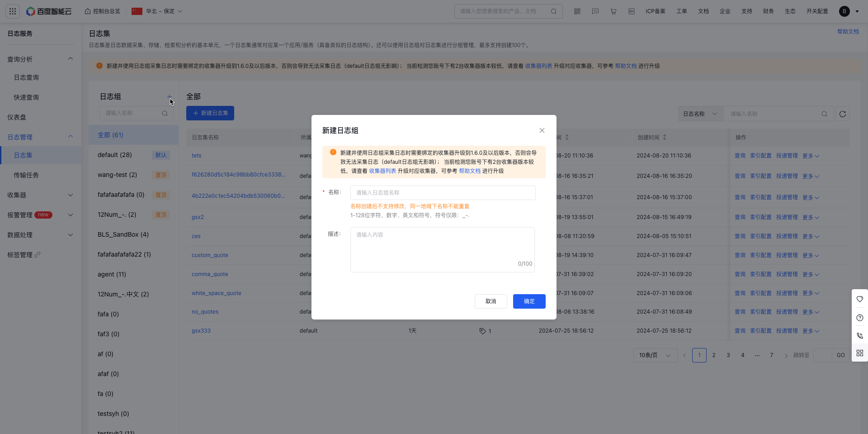Screen dimensions: 868x434
Task: Go to page 2 in pagination
Action: [714, 355]
